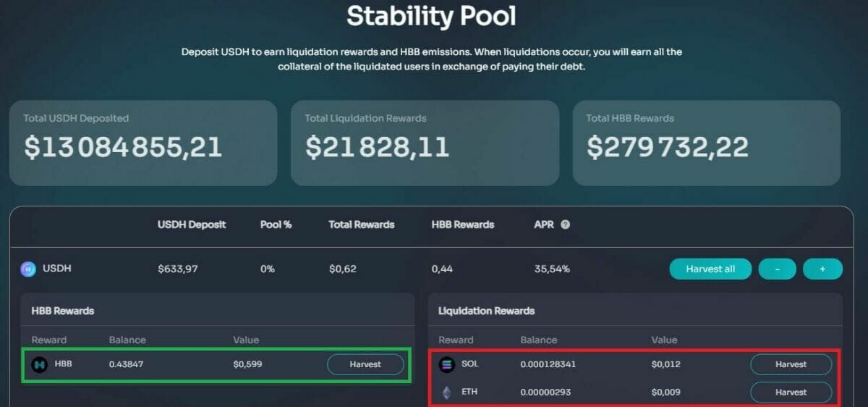Click the Liquidation Rewards panel title
Viewport: 868px width, 407px height.
[x=486, y=311]
